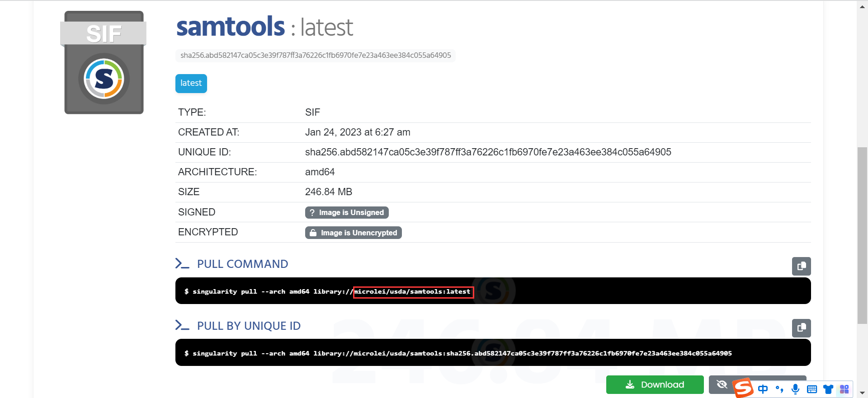Open the Sogou soft keyboard icon

pos(812,389)
